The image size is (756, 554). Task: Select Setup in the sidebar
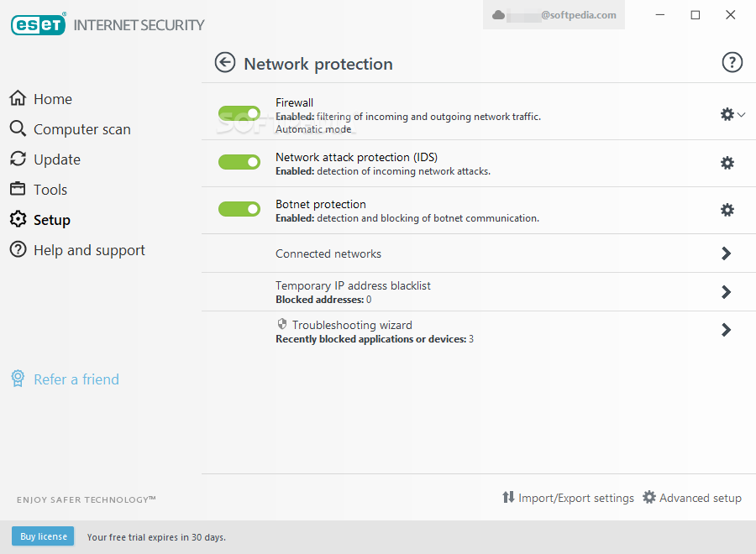click(52, 220)
